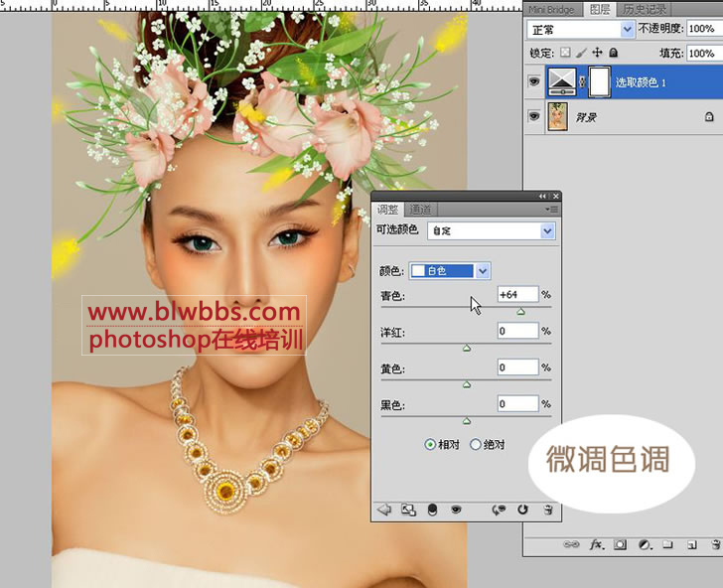Screen dimensions: 723x588
Task: Click the 不透明度 opacity field
Action: 704,29
